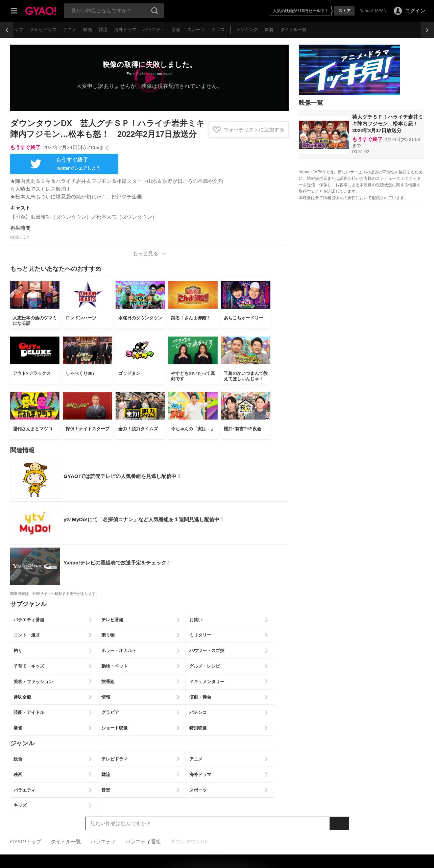
Task: Open the 人志松本の酒のツマミになる話 thumbnail
Action: click(35, 295)
